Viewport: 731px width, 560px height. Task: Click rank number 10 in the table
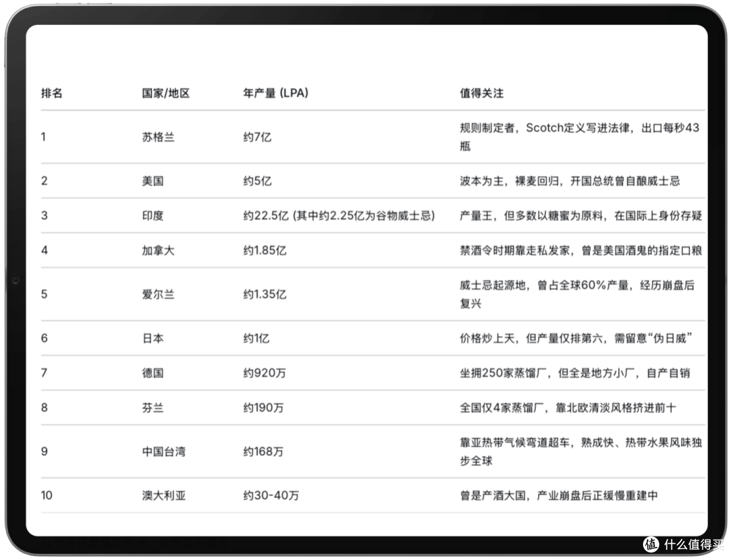coord(47,495)
